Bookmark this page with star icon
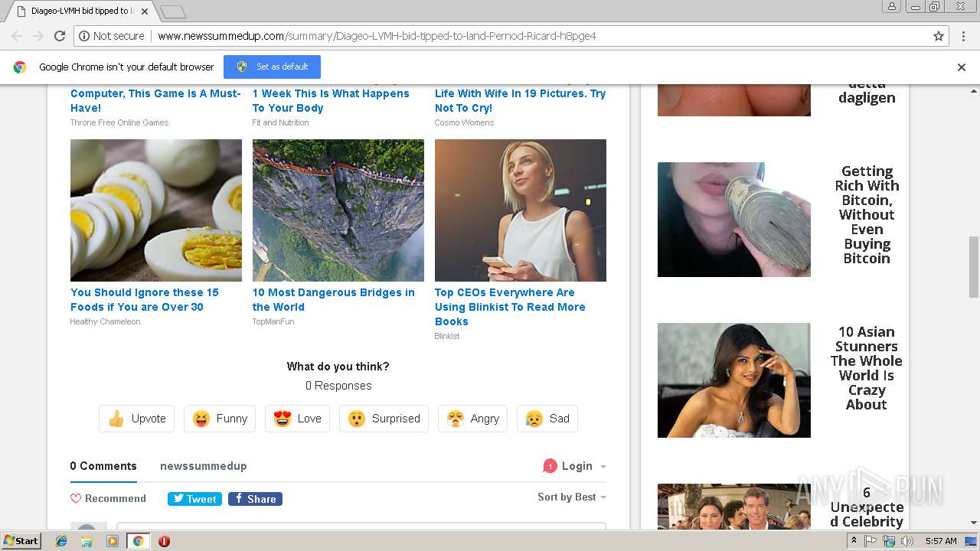Viewport: 980px width, 551px height. pos(939,36)
